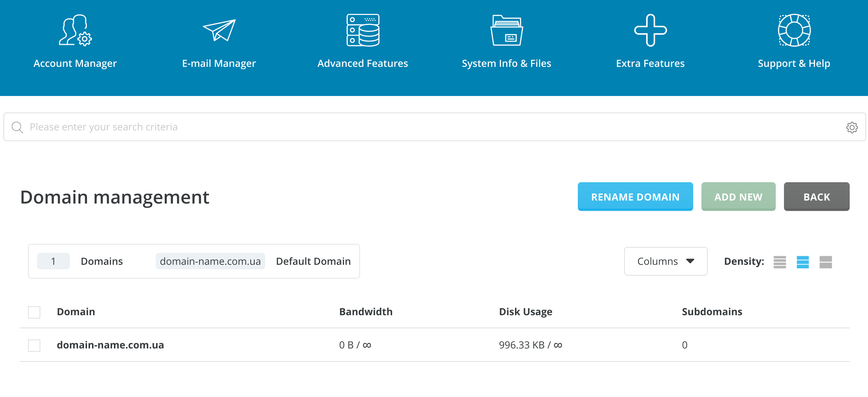
Task: Click the E-mail Manager label
Action: [219, 63]
